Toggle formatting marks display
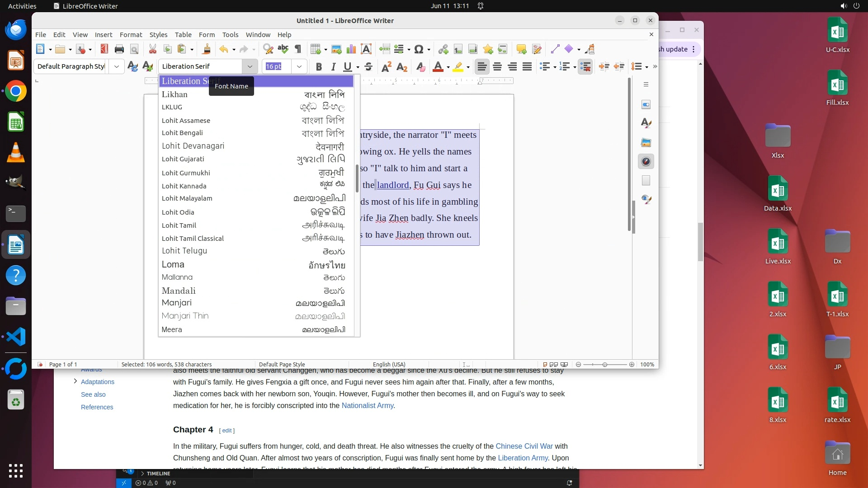Viewport: 868px width, 488px height. click(298, 49)
